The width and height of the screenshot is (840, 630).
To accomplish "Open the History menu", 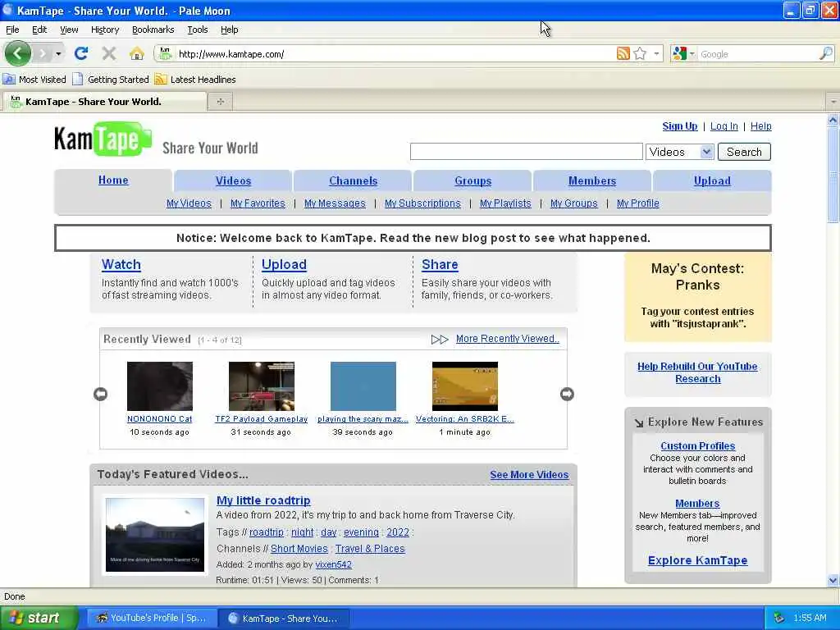I will [104, 30].
